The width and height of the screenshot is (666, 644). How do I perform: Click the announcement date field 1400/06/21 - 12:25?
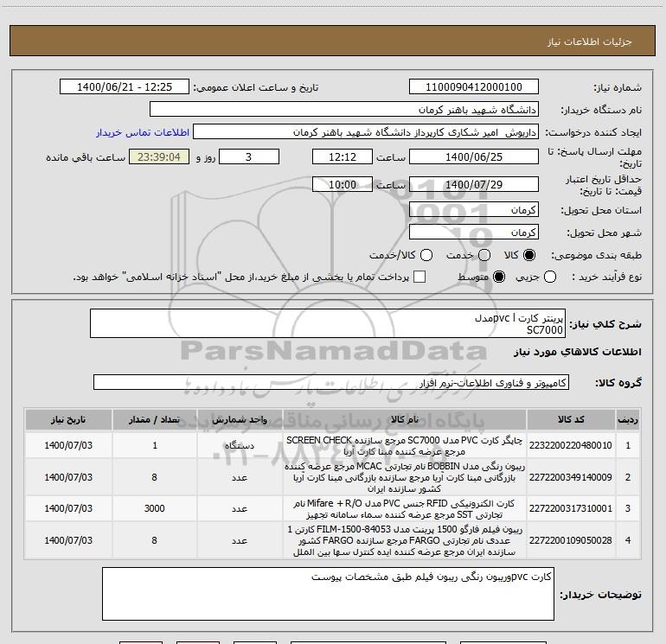click(125, 87)
